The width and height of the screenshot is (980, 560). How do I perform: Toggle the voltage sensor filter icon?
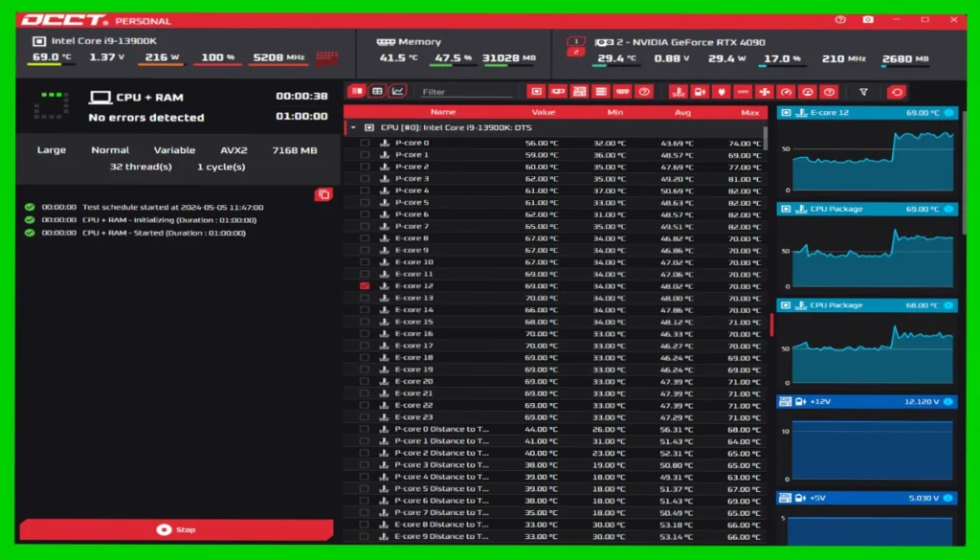(700, 92)
